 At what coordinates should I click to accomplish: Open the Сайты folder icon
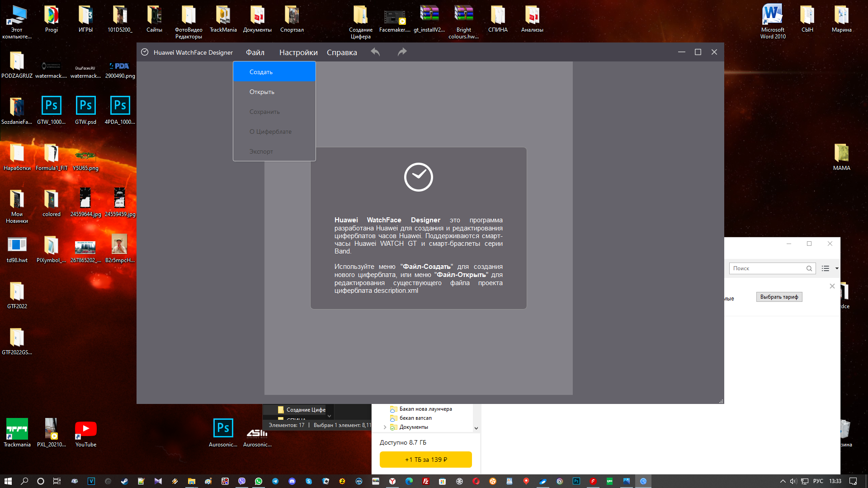click(x=154, y=19)
